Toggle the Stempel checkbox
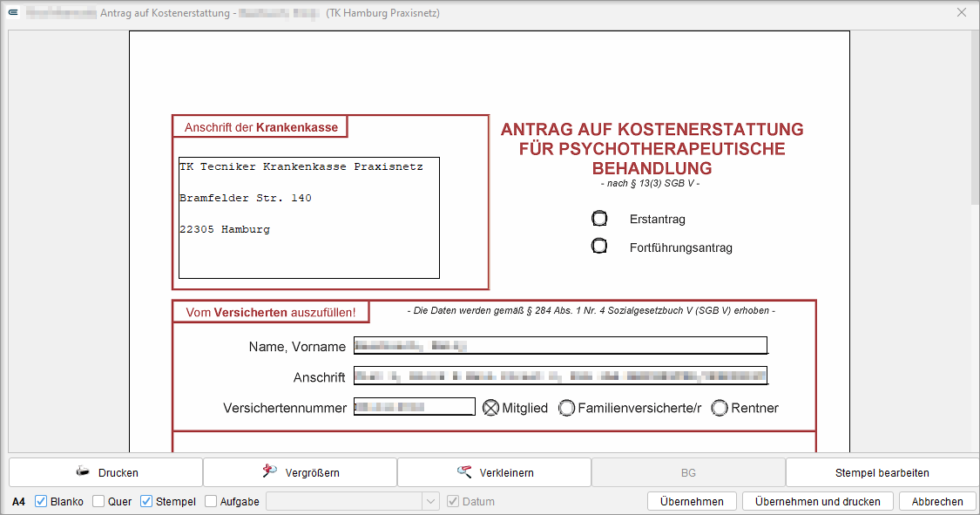The height and width of the screenshot is (515, 980). coord(146,501)
